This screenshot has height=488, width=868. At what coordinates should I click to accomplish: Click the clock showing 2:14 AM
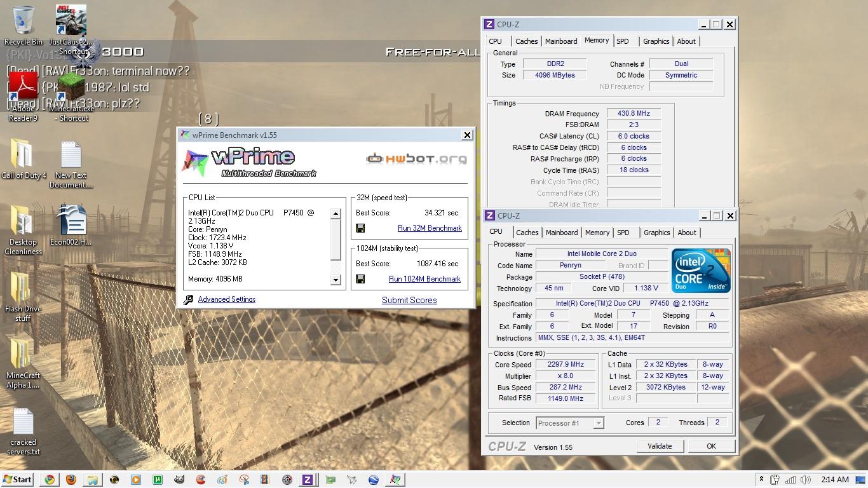(835, 480)
